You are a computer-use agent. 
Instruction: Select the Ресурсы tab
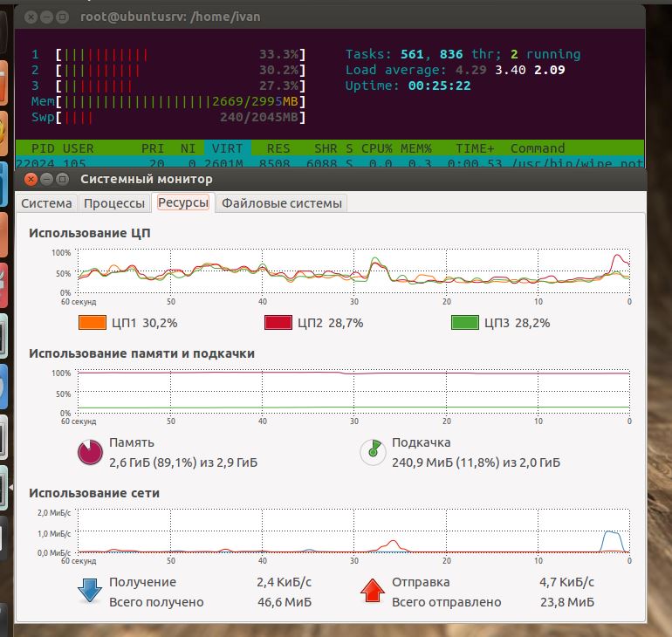tap(183, 203)
